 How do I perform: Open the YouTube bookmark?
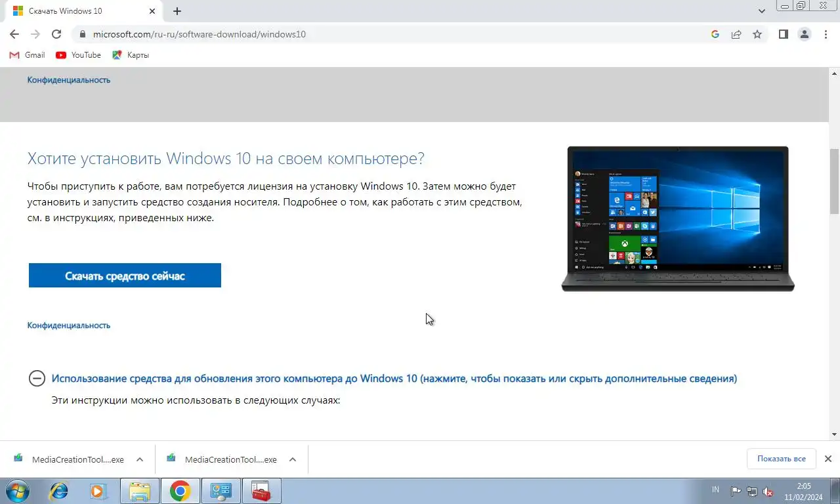[78, 55]
